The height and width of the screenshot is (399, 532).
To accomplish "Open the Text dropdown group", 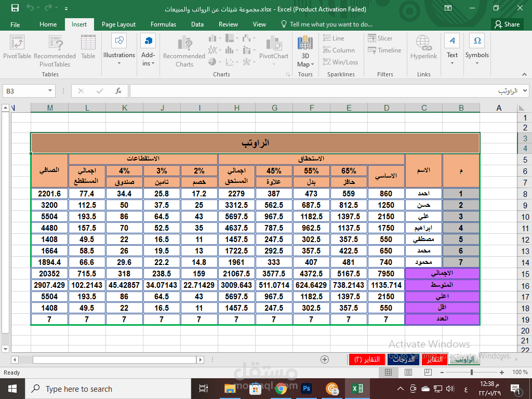I will (452, 49).
